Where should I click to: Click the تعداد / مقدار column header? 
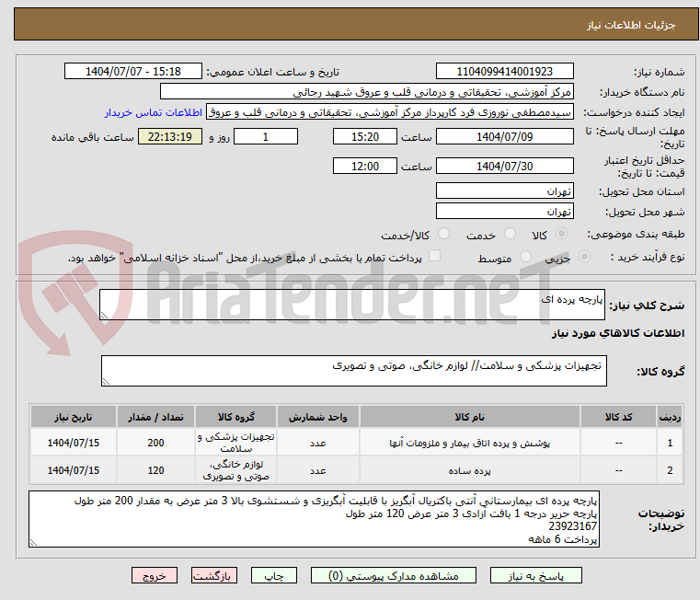155,417
